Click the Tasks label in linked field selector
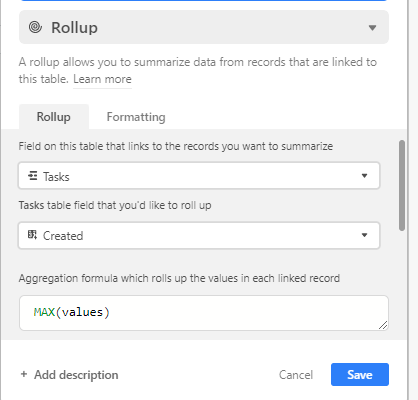Image resolution: width=418 pixels, height=400 pixels. coord(56,177)
